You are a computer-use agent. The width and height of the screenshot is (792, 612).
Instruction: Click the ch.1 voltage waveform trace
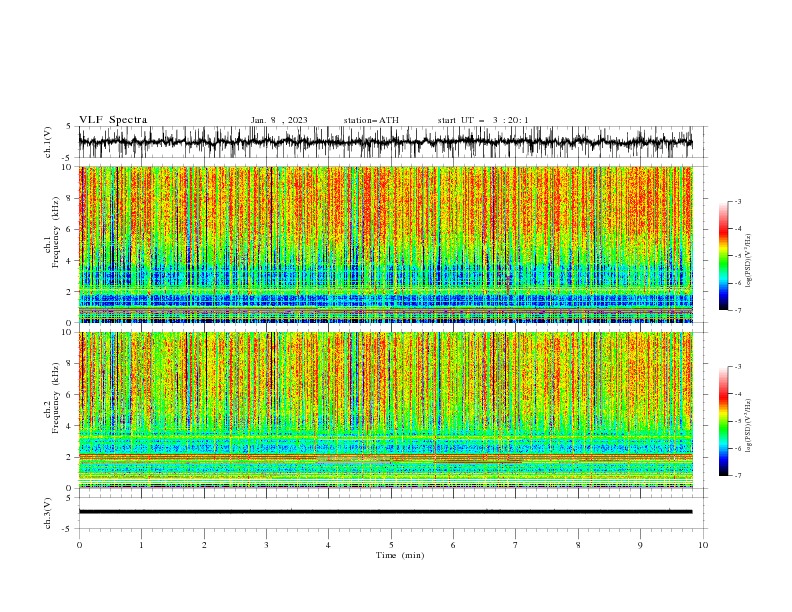point(385,142)
